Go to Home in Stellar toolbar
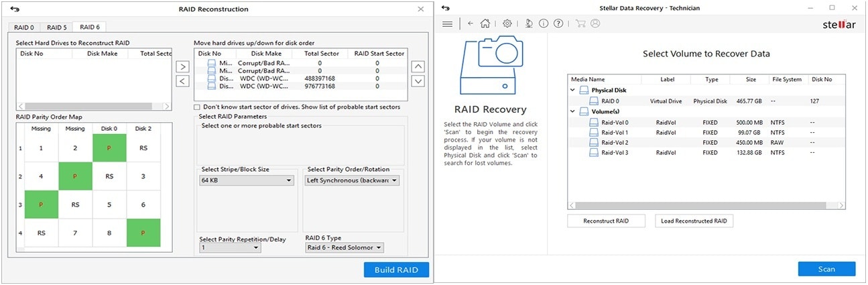 [x=485, y=23]
